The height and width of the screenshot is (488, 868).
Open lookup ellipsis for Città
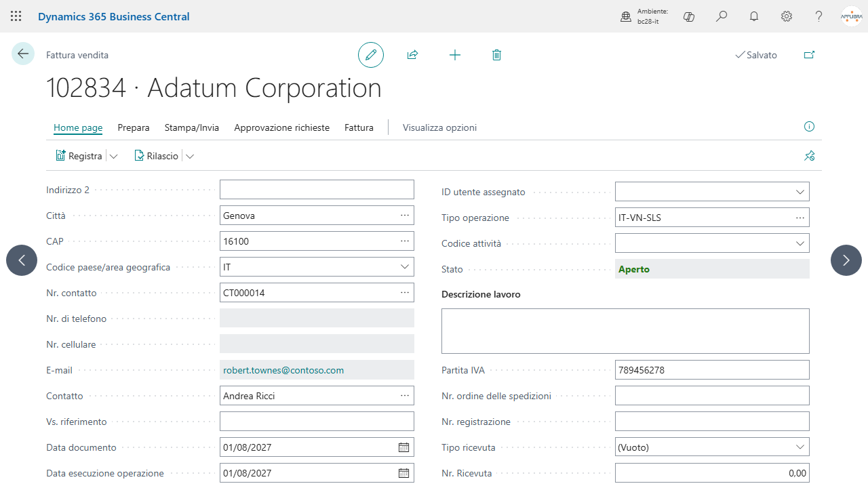(405, 216)
